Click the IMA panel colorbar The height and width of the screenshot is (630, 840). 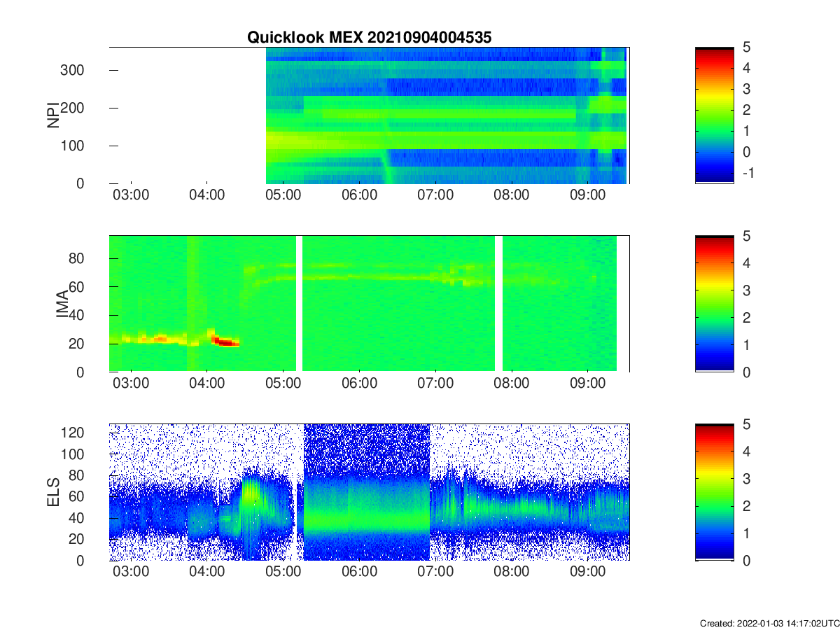tap(714, 304)
